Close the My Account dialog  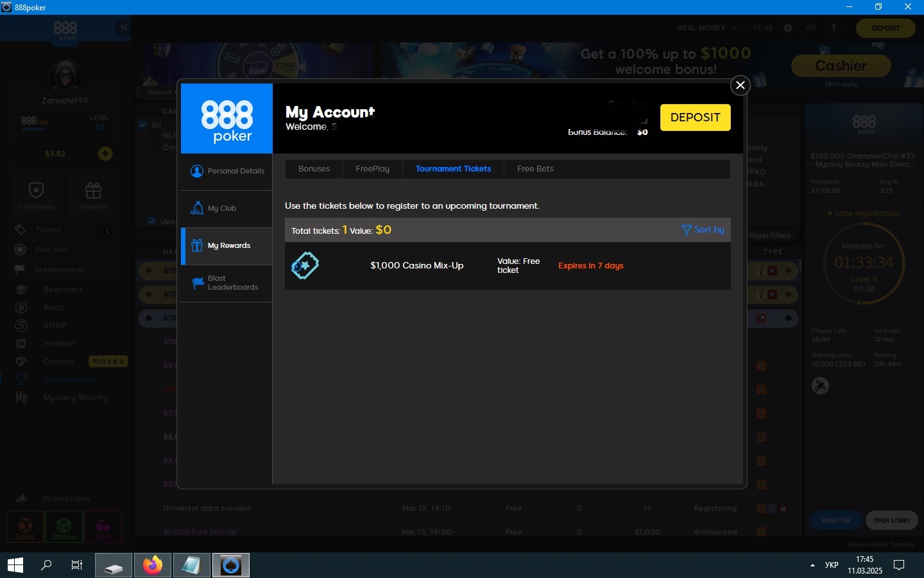click(740, 85)
